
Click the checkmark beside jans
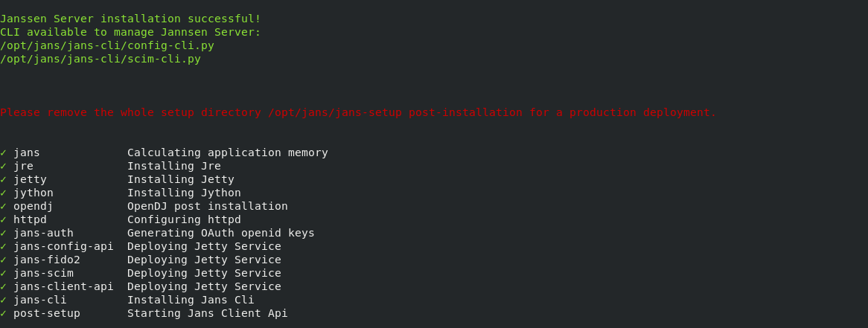3,152
